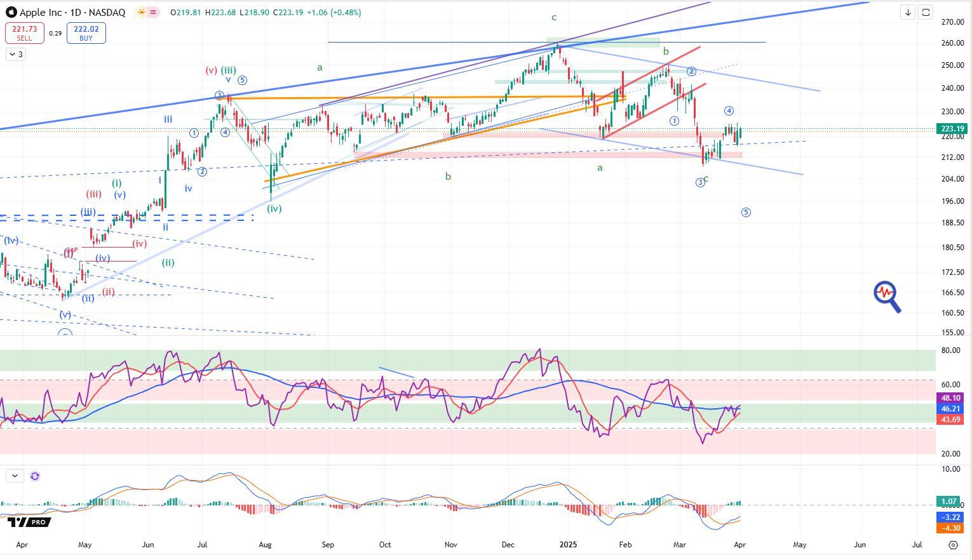Click the orange -4.30 signal value tag
This screenshot has width=972, height=560.
click(x=949, y=528)
